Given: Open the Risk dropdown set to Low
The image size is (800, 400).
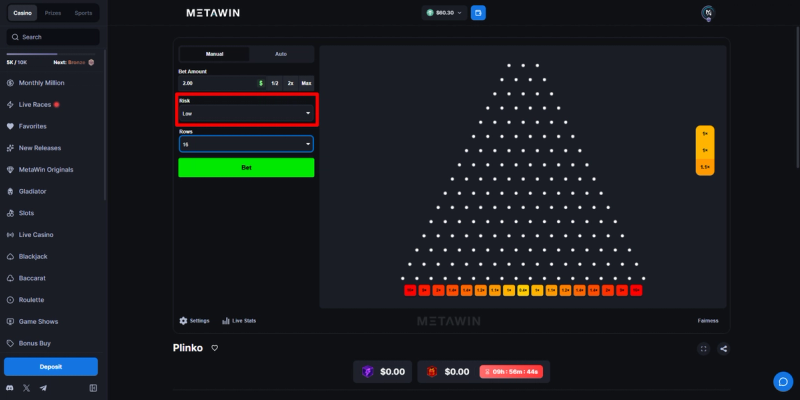Looking at the screenshot, I should (x=246, y=113).
